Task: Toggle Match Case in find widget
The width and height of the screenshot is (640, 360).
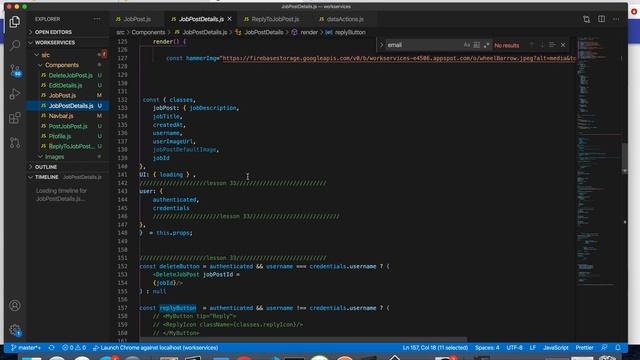Action: coord(467,45)
